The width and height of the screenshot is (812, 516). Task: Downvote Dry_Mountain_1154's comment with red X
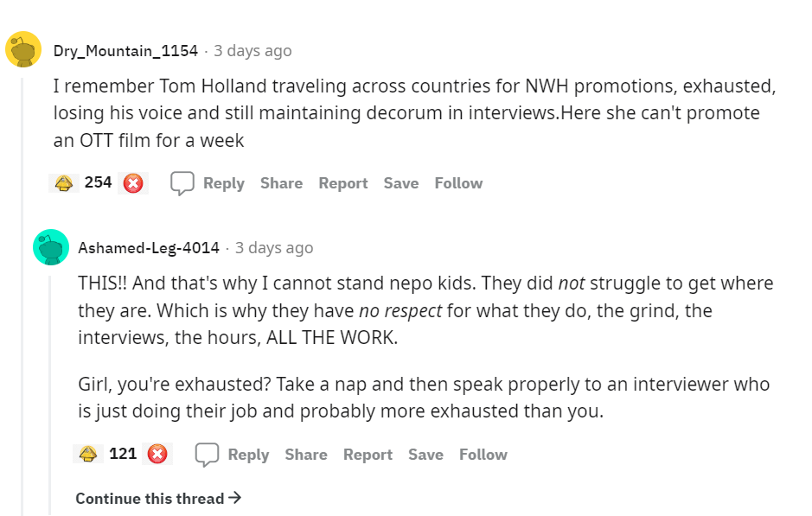133,183
